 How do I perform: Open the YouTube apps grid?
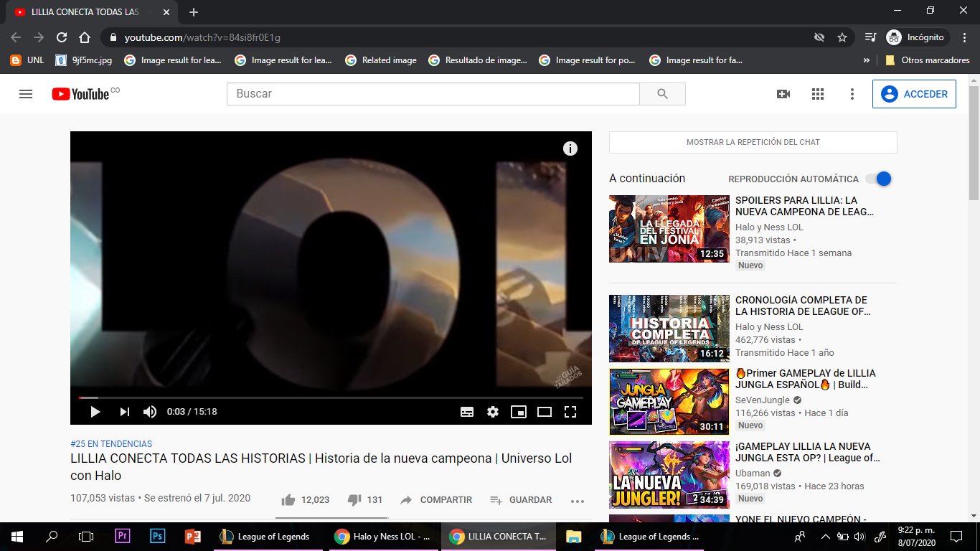pos(818,94)
